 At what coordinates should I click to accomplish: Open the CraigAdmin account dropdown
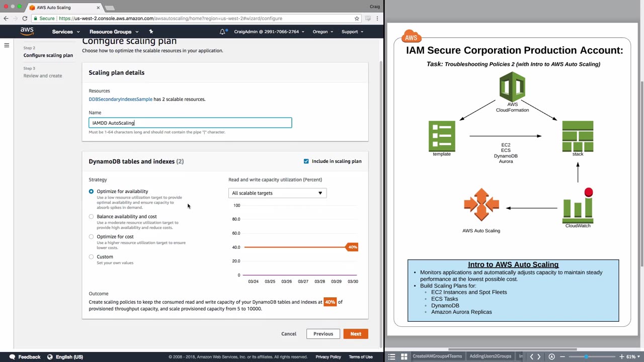click(269, 32)
